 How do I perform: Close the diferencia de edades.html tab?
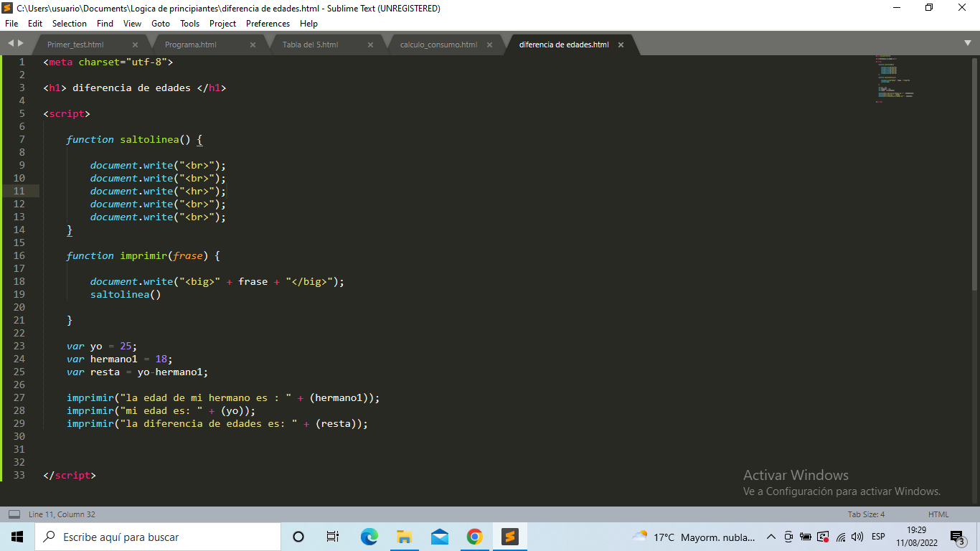click(621, 44)
